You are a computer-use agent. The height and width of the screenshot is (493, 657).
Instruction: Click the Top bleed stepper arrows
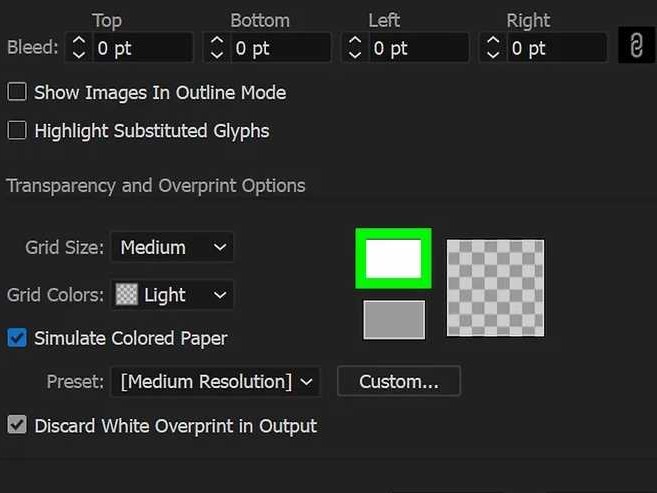coord(78,48)
